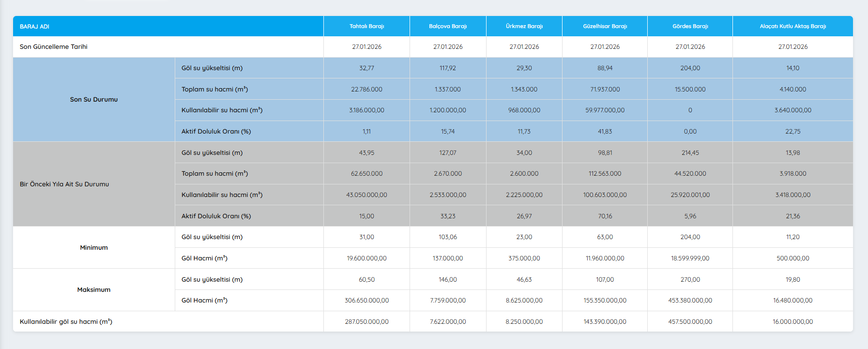Select the Tahtalı Barajı column header

click(x=366, y=26)
